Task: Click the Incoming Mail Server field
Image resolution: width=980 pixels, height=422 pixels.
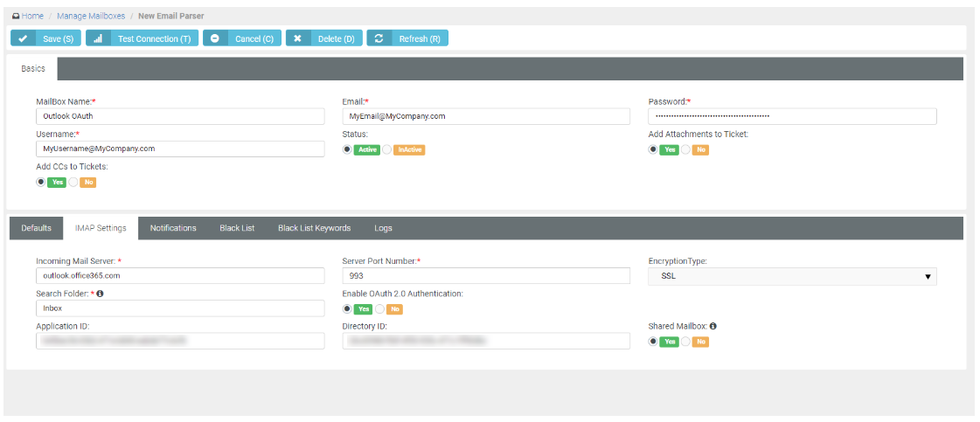Action: [x=179, y=276]
